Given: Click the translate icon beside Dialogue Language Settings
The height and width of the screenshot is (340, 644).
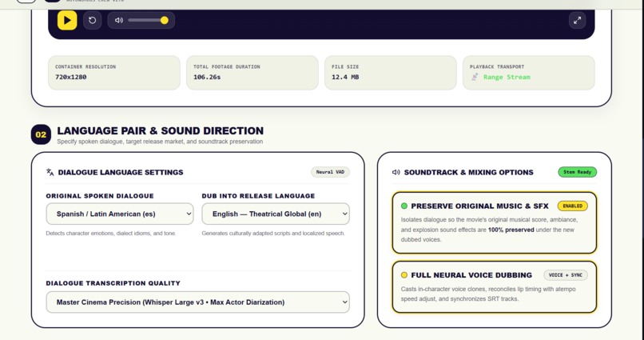Looking at the screenshot, I should (x=50, y=172).
